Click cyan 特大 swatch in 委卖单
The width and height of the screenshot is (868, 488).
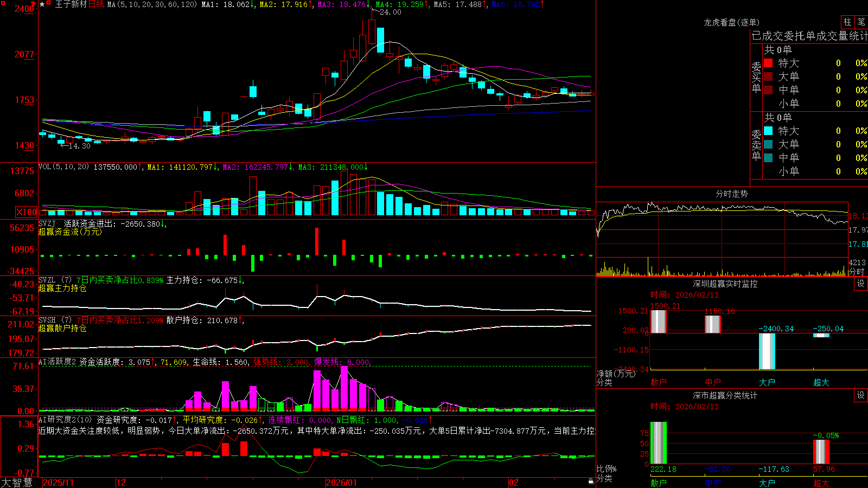[x=768, y=131]
